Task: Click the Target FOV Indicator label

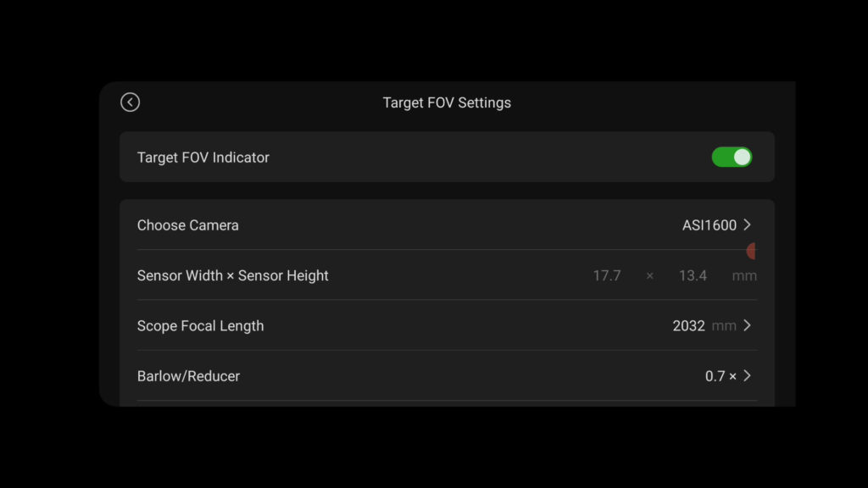Action: [x=203, y=158]
